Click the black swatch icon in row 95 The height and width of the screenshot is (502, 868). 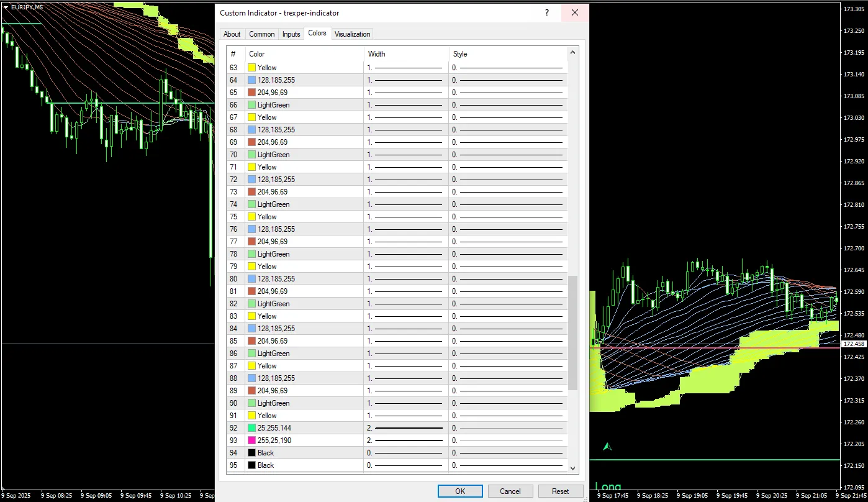252,465
